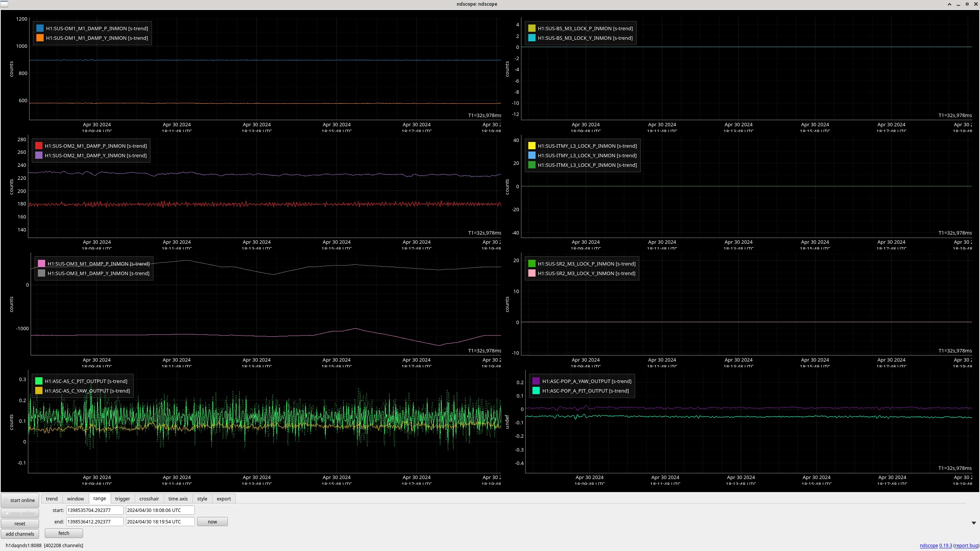Image resolution: width=980 pixels, height=551 pixels.
Task: Click the OM1 DAMP P blue legend swatch
Action: click(x=40, y=28)
